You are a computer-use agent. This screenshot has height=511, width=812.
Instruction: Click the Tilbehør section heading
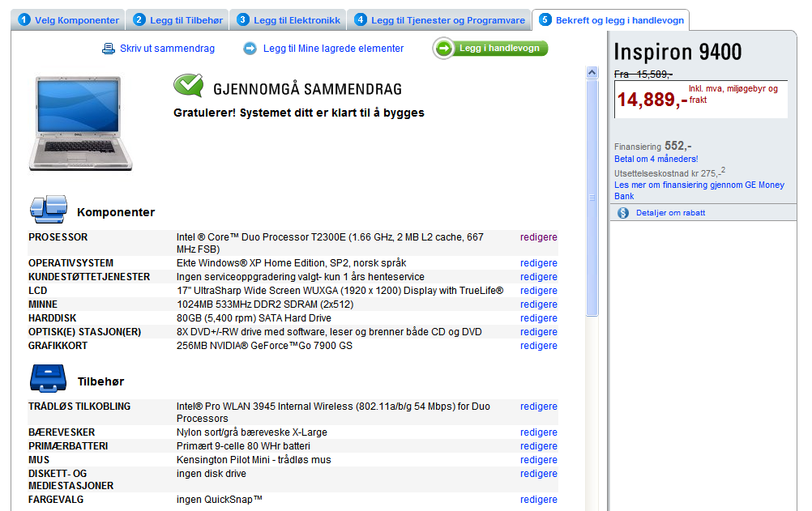(101, 381)
